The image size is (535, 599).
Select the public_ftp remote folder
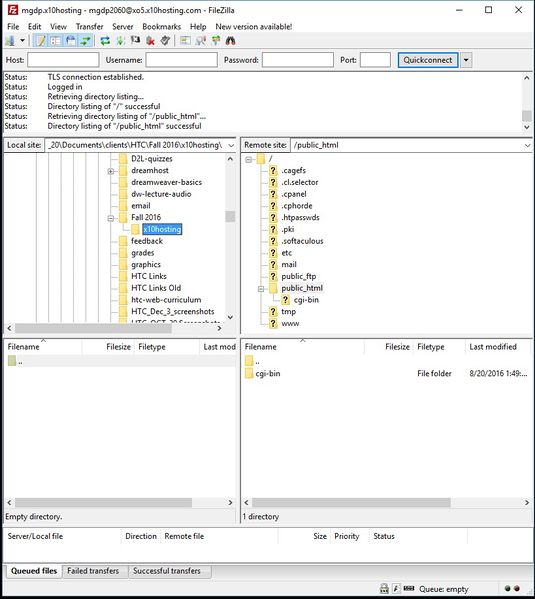tap(298, 276)
